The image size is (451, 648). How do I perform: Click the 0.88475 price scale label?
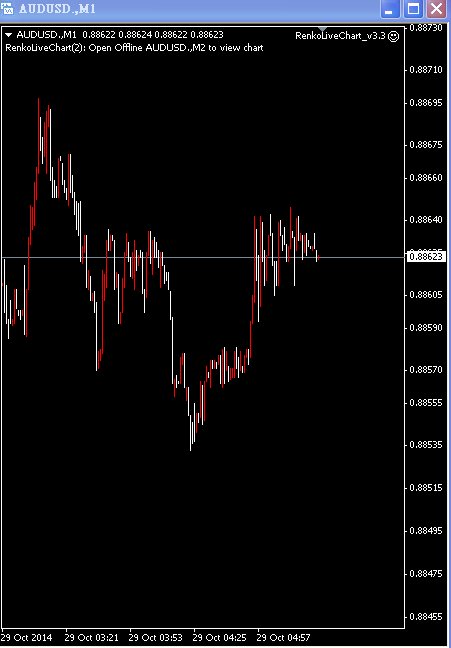[x=426, y=574]
